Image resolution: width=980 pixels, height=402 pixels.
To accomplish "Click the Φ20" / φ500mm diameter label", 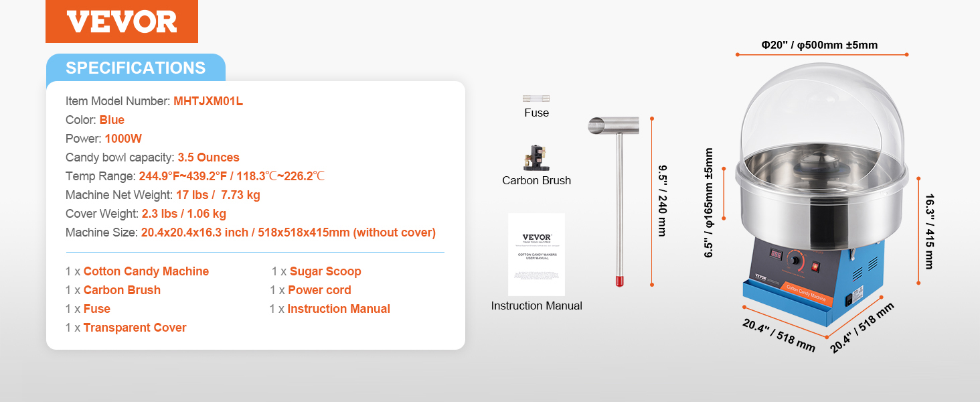I will pos(819,46).
